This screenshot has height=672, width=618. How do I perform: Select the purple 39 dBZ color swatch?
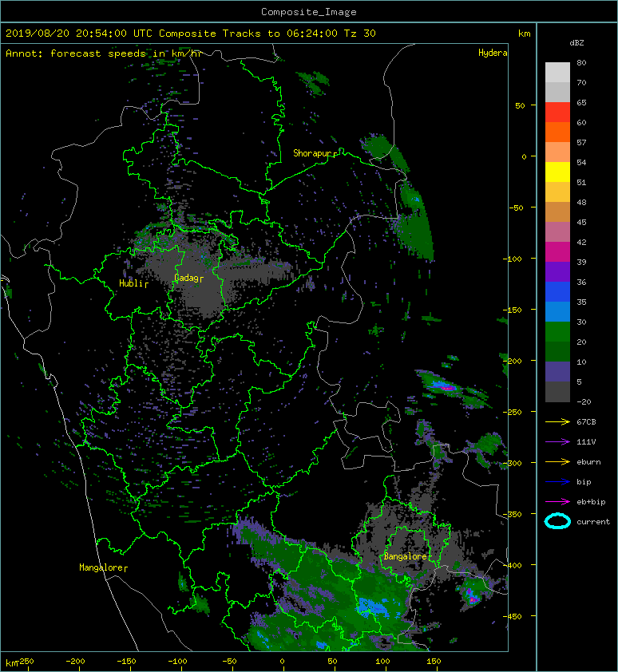pyautogui.click(x=557, y=271)
